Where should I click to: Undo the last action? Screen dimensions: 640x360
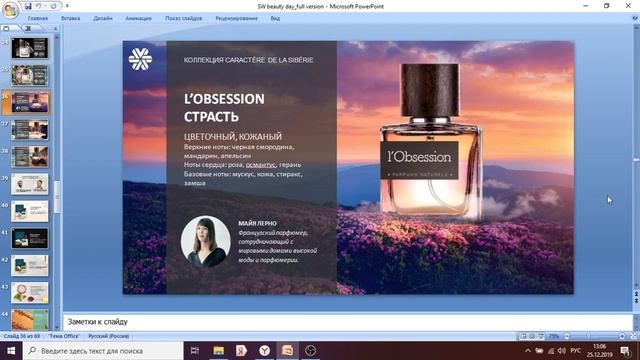tap(38, 6)
